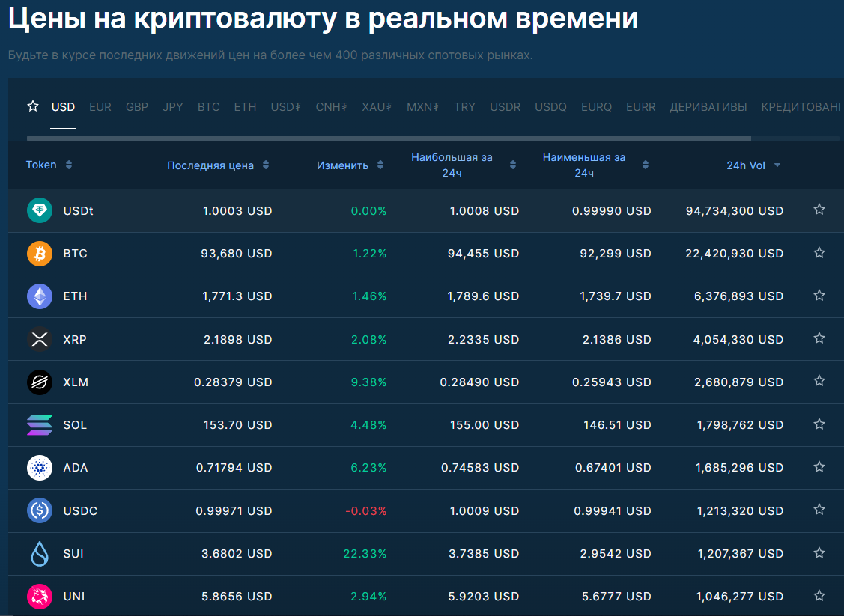
Task: Sort table by Token column
Action: (x=49, y=165)
